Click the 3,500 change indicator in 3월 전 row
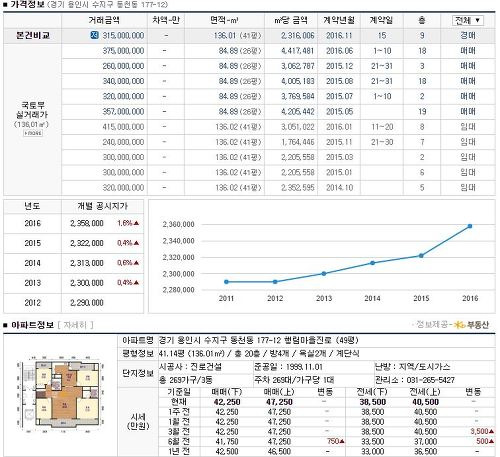The image size is (500, 457). click(x=482, y=431)
